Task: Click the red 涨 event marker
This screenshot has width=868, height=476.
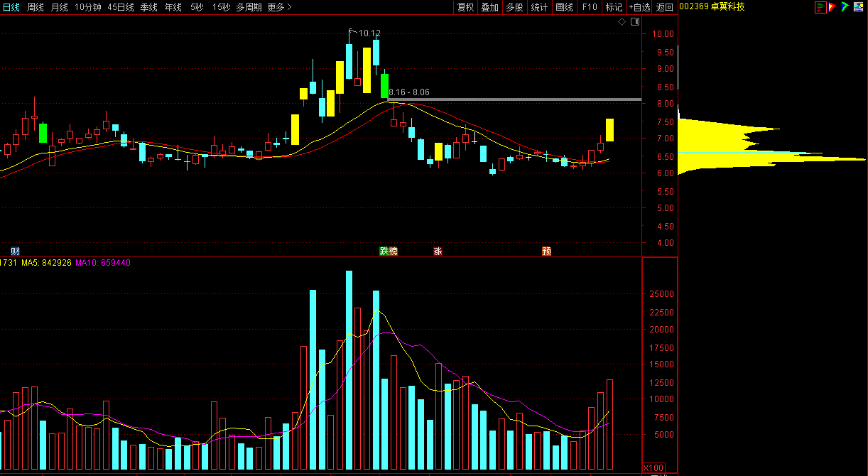Action: pyautogui.click(x=438, y=251)
